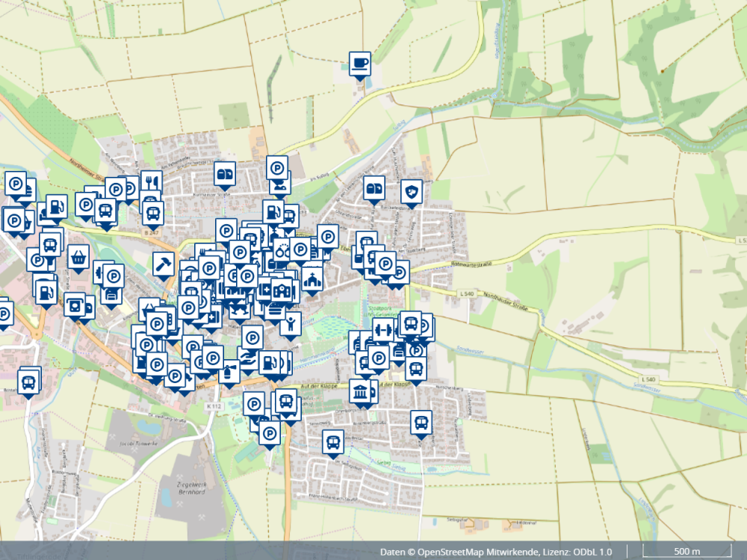This screenshot has height=560, width=747.
Task: Click the handcuffs police marker
Action: [x=283, y=249]
